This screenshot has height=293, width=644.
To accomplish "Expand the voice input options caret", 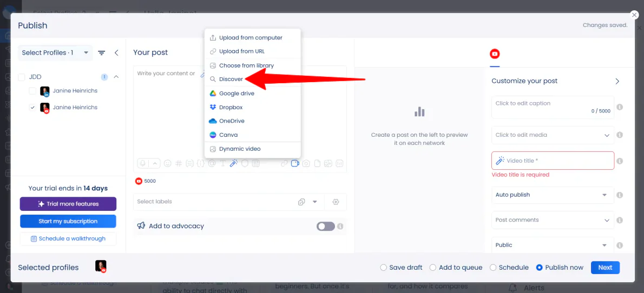I will pyautogui.click(x=155, y=163).
